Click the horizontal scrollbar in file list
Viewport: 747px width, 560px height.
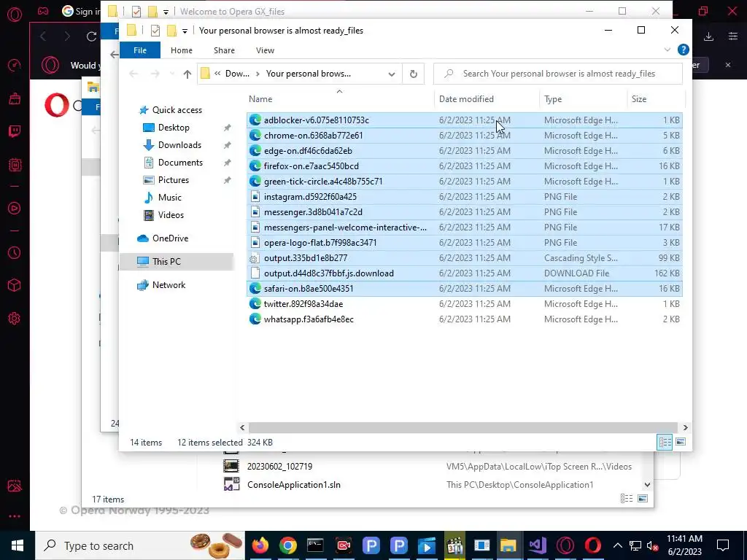[x=462, y=427]
